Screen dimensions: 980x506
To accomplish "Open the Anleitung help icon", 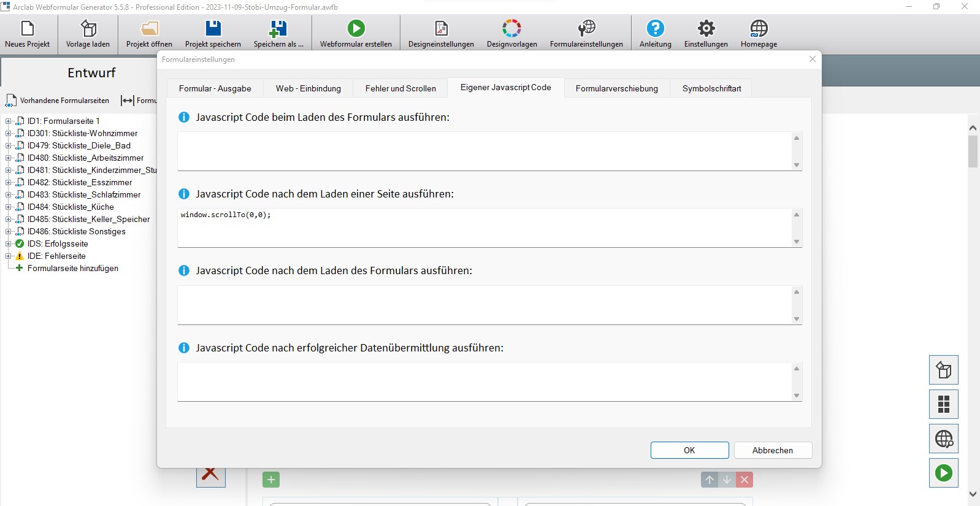I will tap(655, 29).
